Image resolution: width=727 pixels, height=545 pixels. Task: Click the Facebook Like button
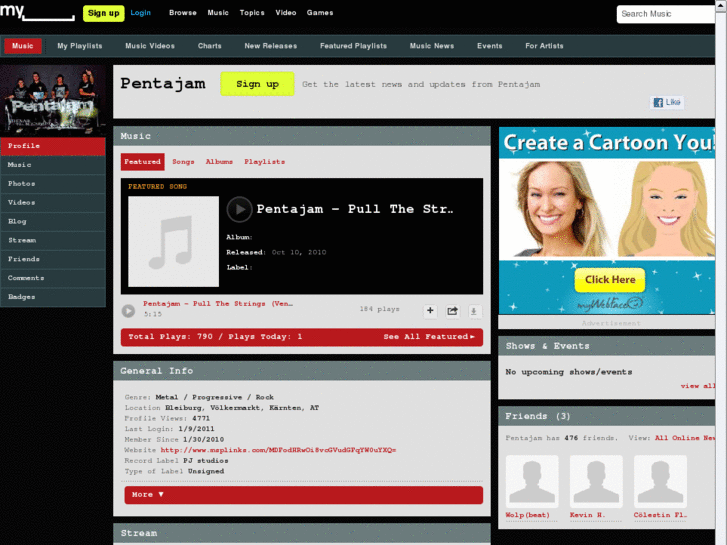point(667,102)
